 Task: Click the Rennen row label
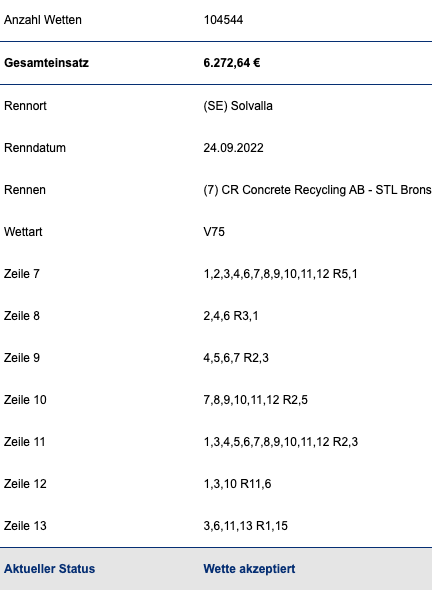(x=25, y=190)
